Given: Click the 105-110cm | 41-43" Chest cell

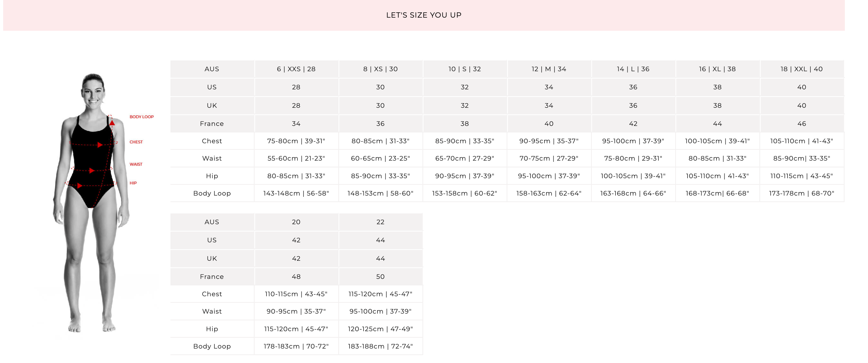Looking at the screenshot, I should pos(802,141).
